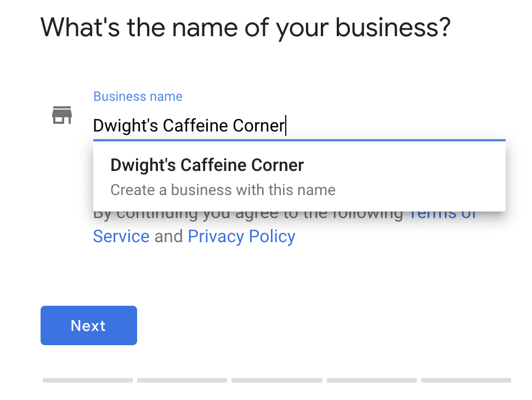Click the second progress bar segment
This screenshot has width=532, height=400.
[182, 380]
